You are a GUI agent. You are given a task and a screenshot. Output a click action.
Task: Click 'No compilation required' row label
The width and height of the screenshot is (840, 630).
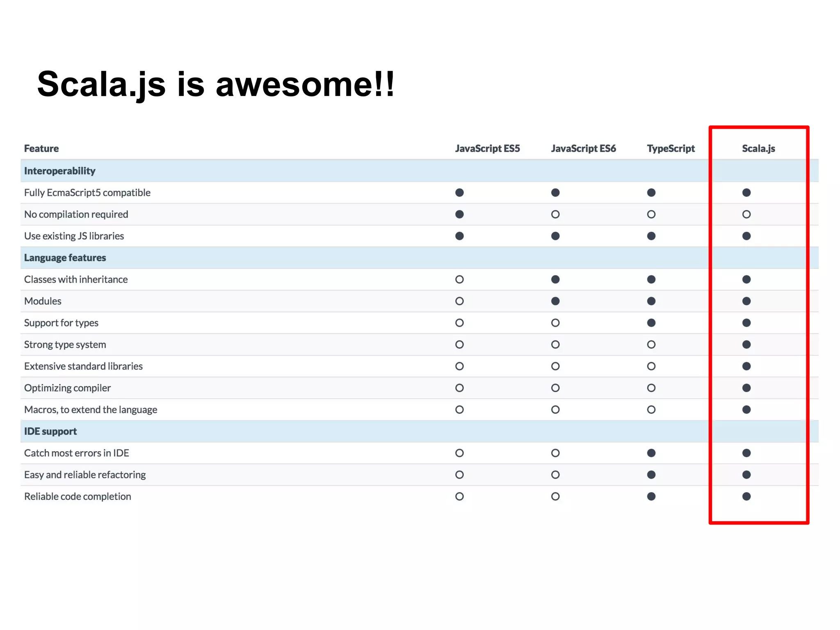76,215
